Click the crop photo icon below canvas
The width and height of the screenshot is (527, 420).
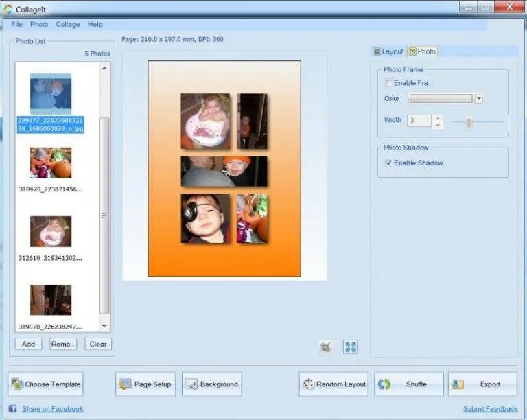pyautogui.click(x=325, y=347)
